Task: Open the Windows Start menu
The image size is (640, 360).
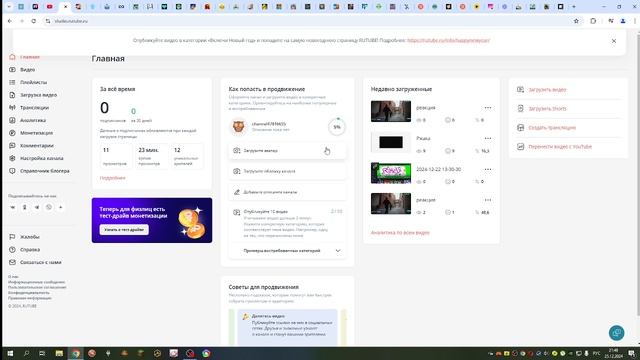Action: pos(10,353)
